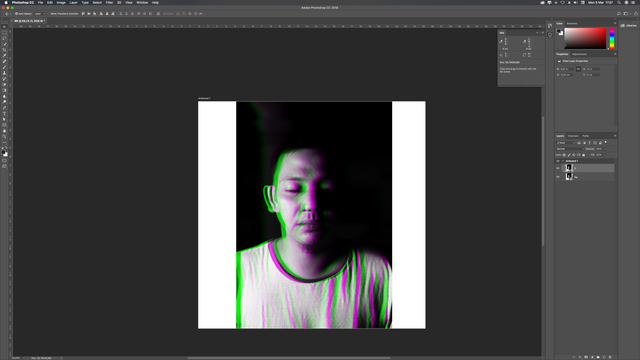Open the History panel icon

click(x=550, y=26)
